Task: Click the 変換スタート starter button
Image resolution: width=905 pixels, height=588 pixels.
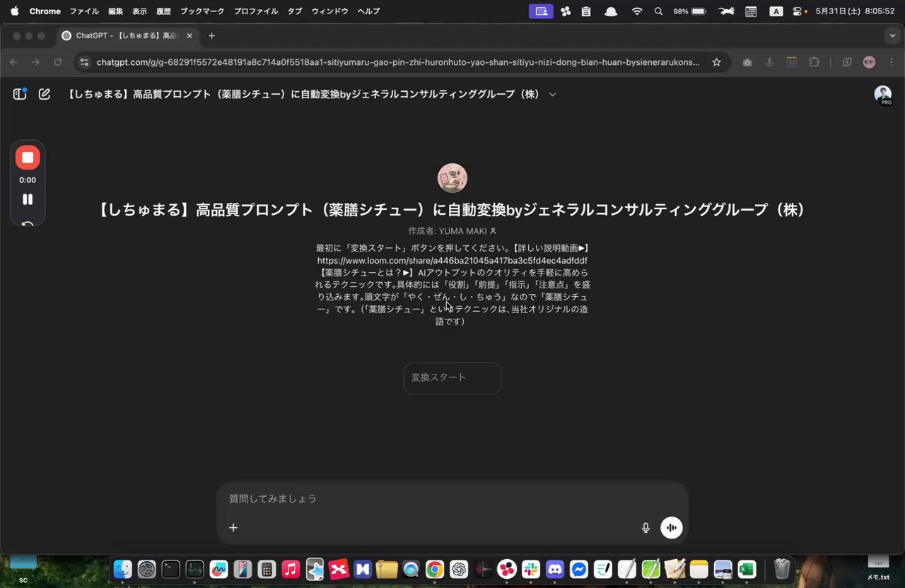Action: [x=452, y=378]
